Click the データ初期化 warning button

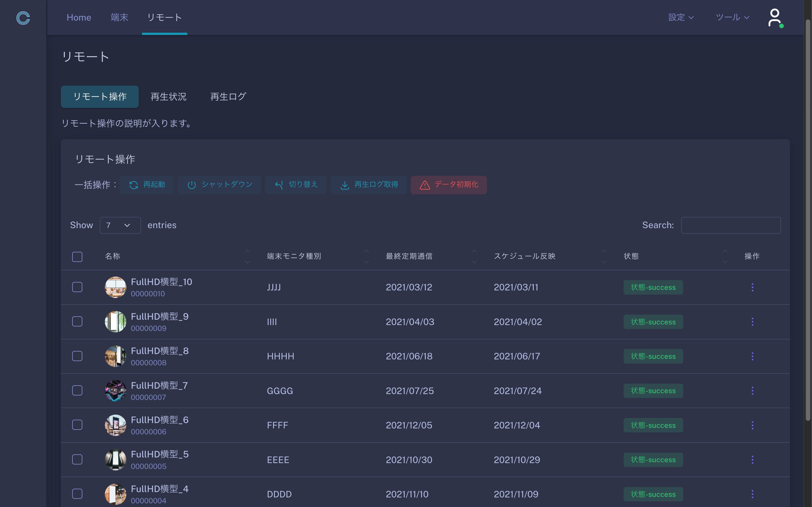tap(449, 185)
